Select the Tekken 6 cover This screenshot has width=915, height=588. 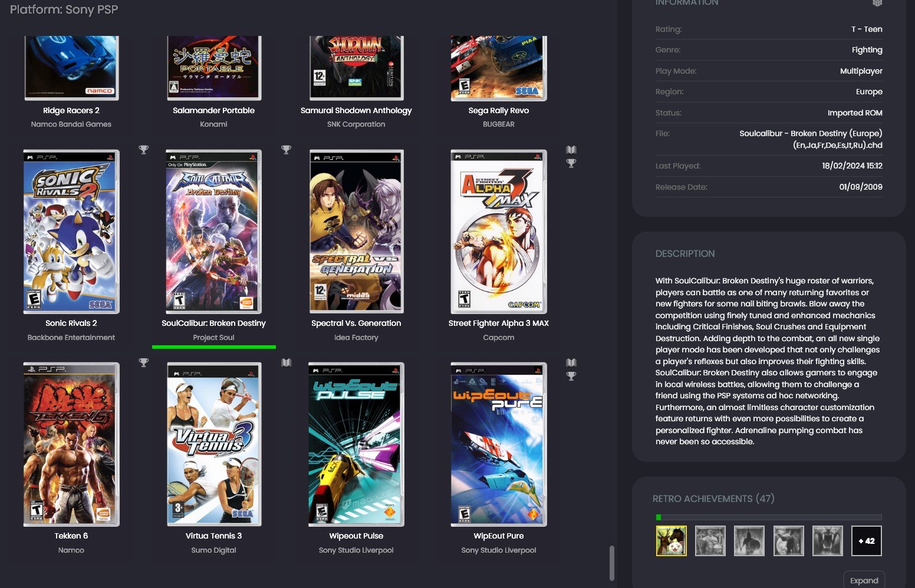[71, 444]
